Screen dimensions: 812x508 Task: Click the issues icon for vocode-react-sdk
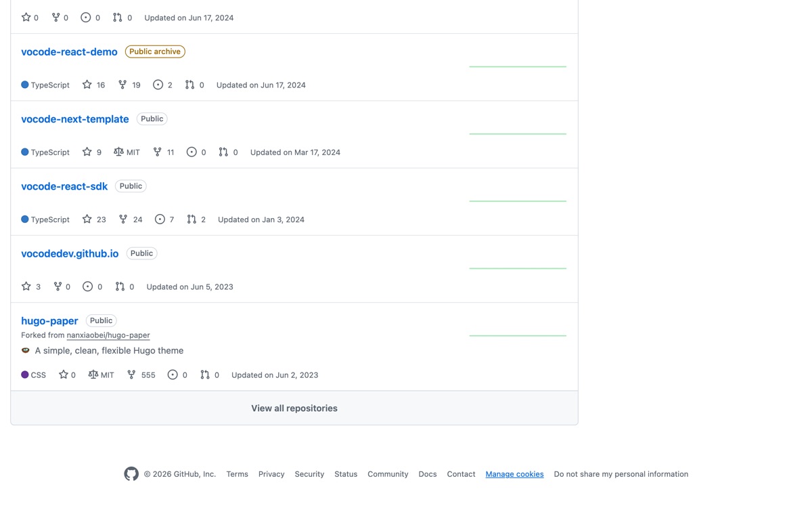click(x=160, y=219)
